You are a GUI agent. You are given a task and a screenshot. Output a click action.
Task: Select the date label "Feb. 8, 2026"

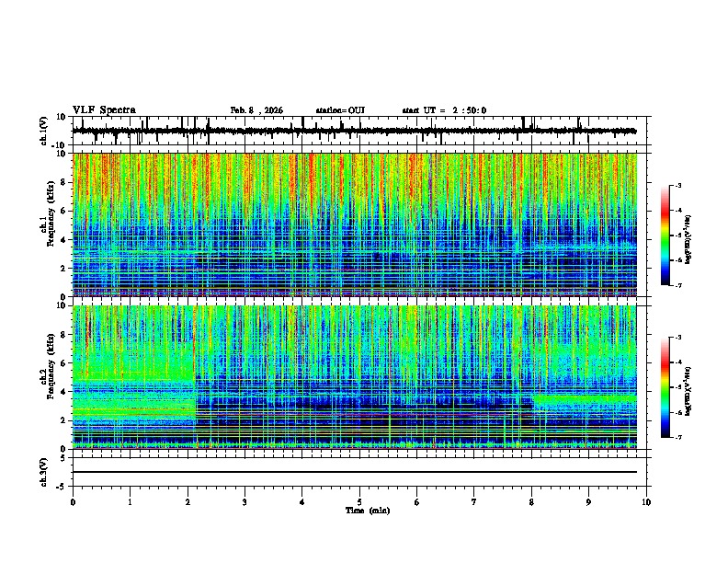point(256,110)
